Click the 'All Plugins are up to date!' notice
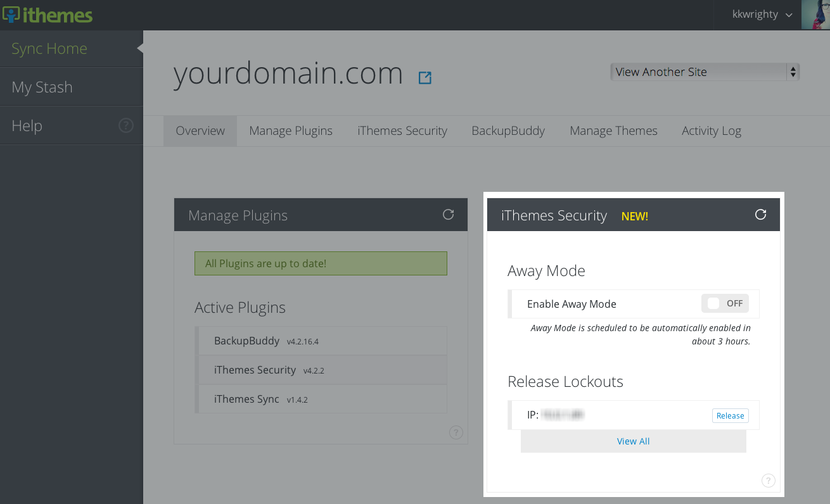Screen dimensions: 830x504 click(x=321, y=263)
